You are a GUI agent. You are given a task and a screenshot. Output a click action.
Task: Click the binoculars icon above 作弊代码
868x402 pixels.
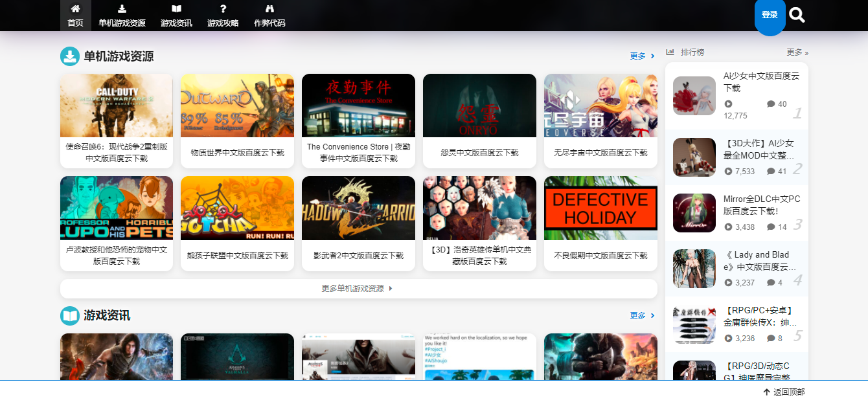pyautogui.click(x=270, y=9)
